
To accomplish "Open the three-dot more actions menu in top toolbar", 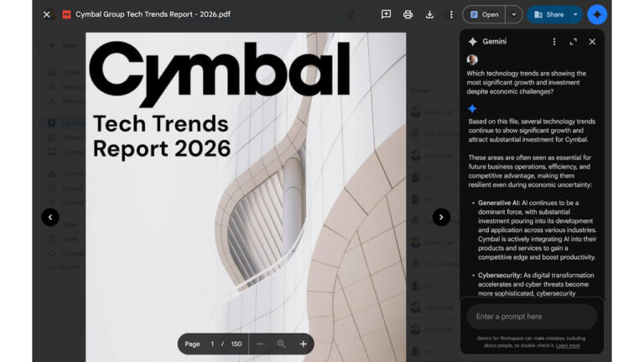I will pyautogui.click(x=451, y=14).
